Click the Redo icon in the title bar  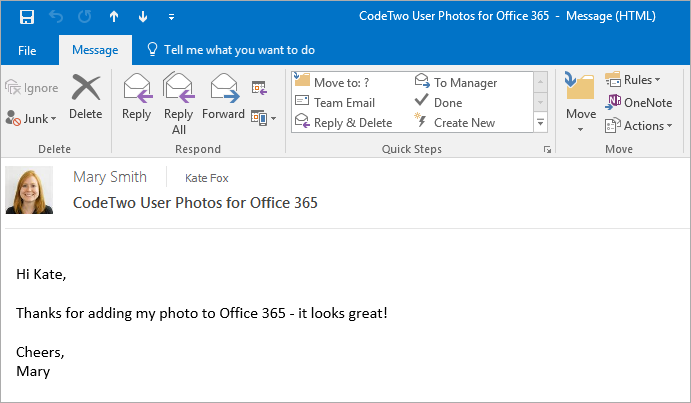coord(85,17)
